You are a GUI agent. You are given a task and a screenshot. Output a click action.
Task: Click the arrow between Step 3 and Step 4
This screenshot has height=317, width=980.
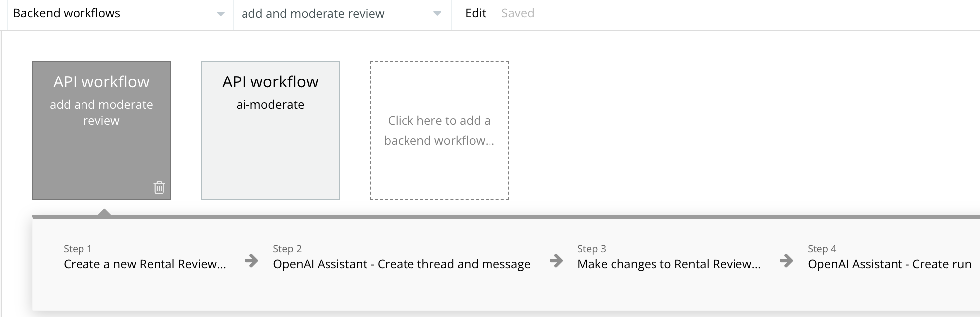pyautogui.click(x=786, y=260)
